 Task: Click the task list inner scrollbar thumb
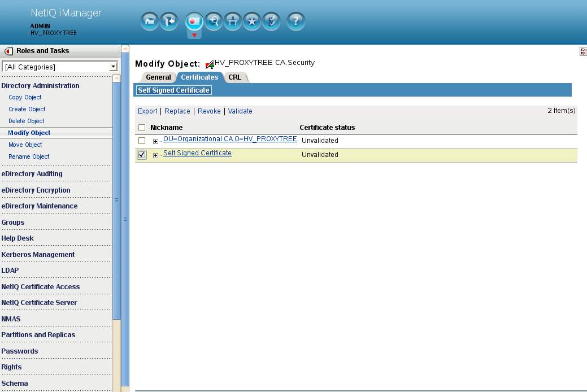(x=116, y=201)
